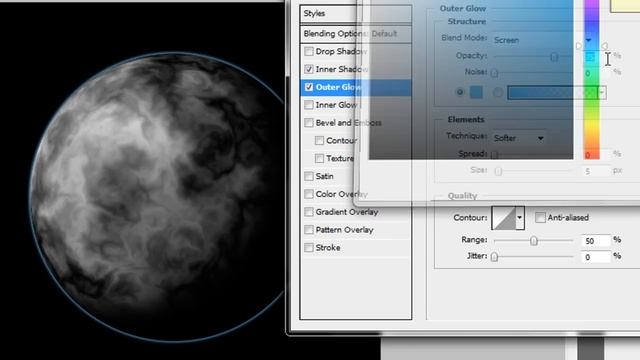Uncheck the Outer Glow checkbox

pyautogui.click(x=309, y=87)
